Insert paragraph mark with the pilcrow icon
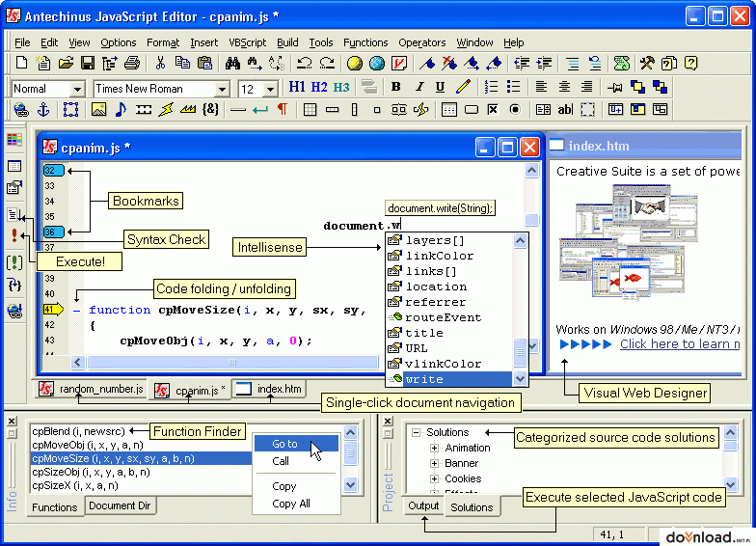The image size is (756, 546). (283, 110)
